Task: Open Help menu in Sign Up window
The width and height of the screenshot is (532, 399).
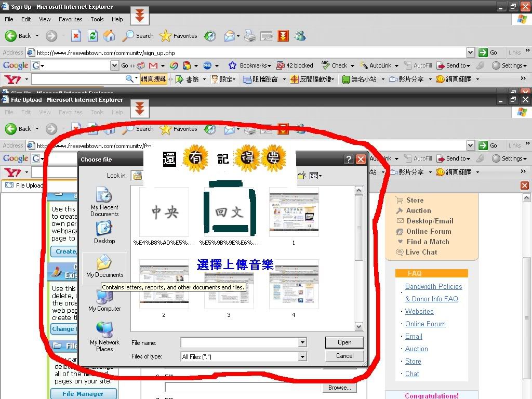Action: coord(117,19)
